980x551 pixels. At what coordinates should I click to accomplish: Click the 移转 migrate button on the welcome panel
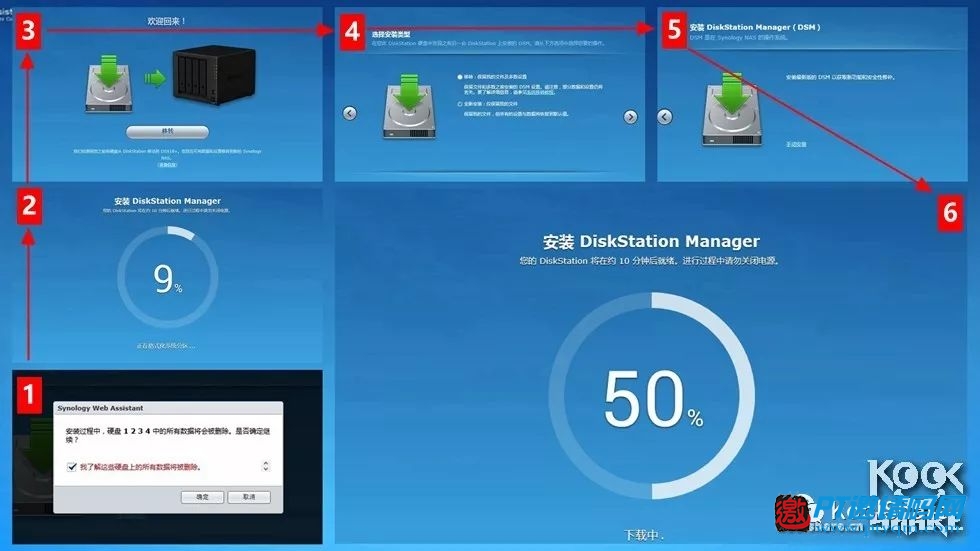tap(168, 131)
